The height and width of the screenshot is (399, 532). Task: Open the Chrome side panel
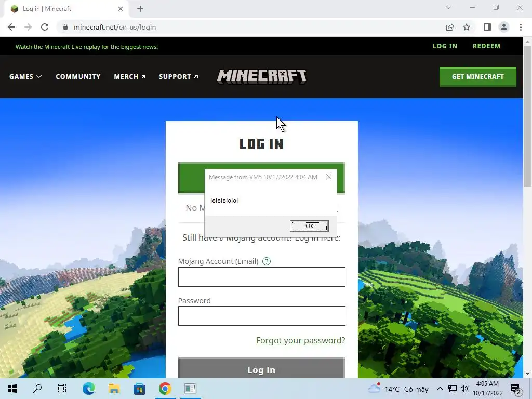(487, 27)
